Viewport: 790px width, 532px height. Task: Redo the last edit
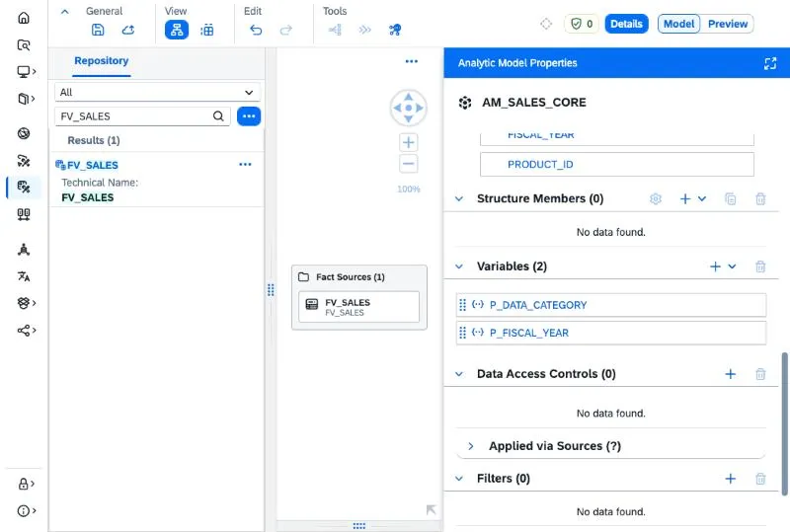click(285, 31)
